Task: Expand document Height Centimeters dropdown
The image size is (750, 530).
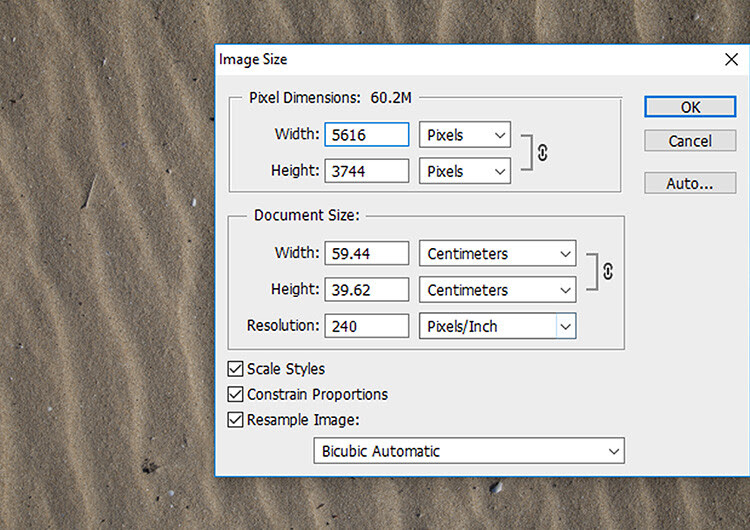Action: point(497,289)
